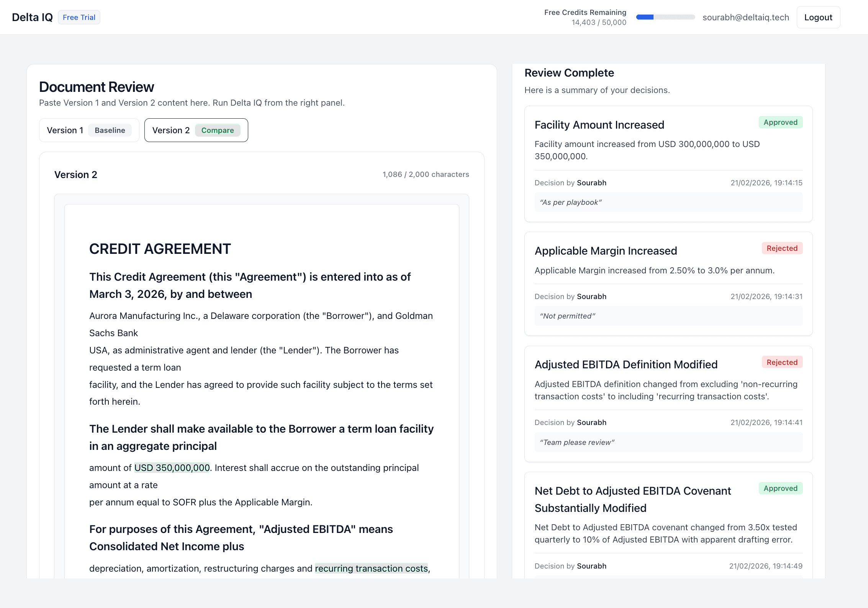
Task: Click the Baseline badge on Version 1
Action: [x=110, y=130]
